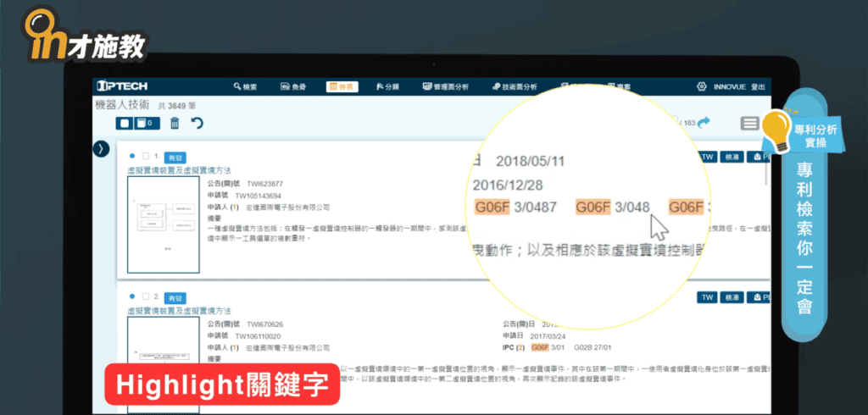Viewport: 868px width, 415px height.
Task: Open first patent's drawing thumbnail
Action: [163, 225]
